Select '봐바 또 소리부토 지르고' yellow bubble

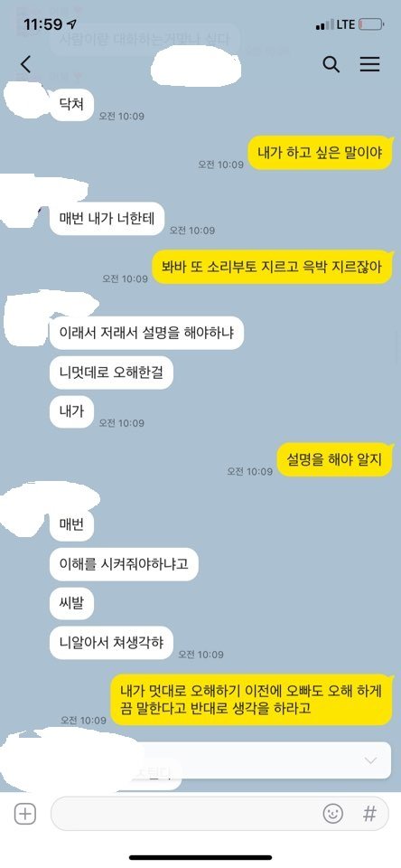click(x=272, y=266)
